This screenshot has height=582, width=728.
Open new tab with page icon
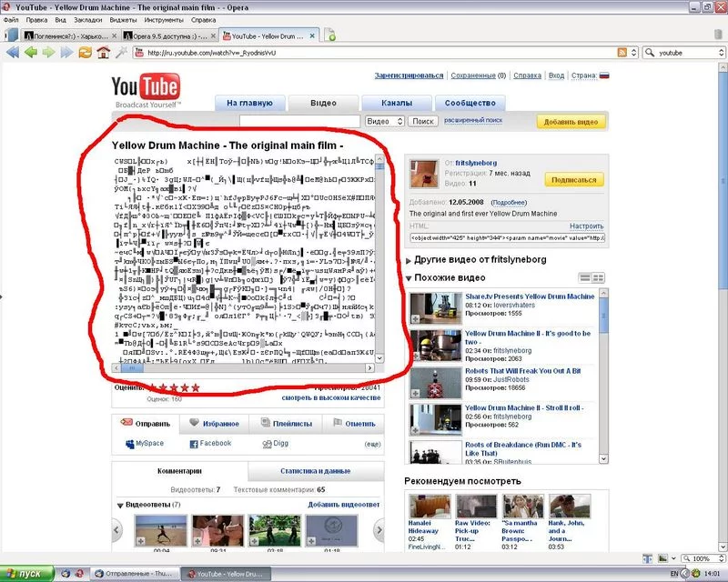[329, 35]
